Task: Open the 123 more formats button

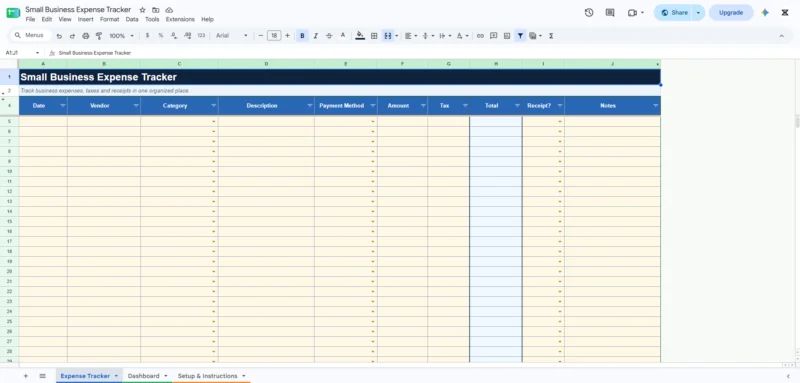Action: (x=201, y=36)
